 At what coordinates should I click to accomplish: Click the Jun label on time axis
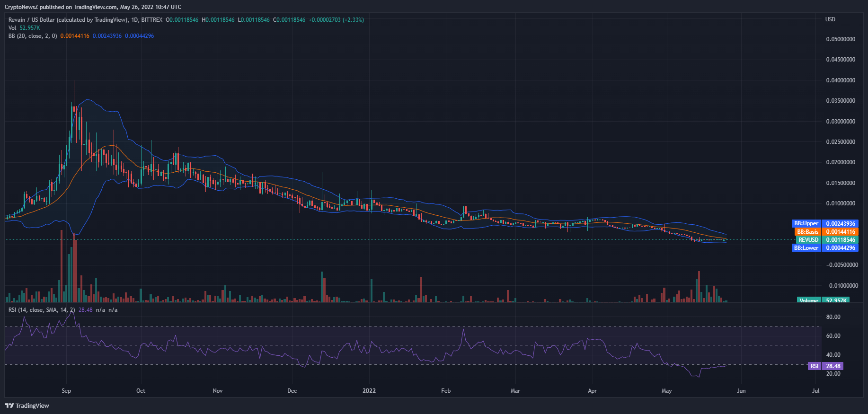point(741,391)
